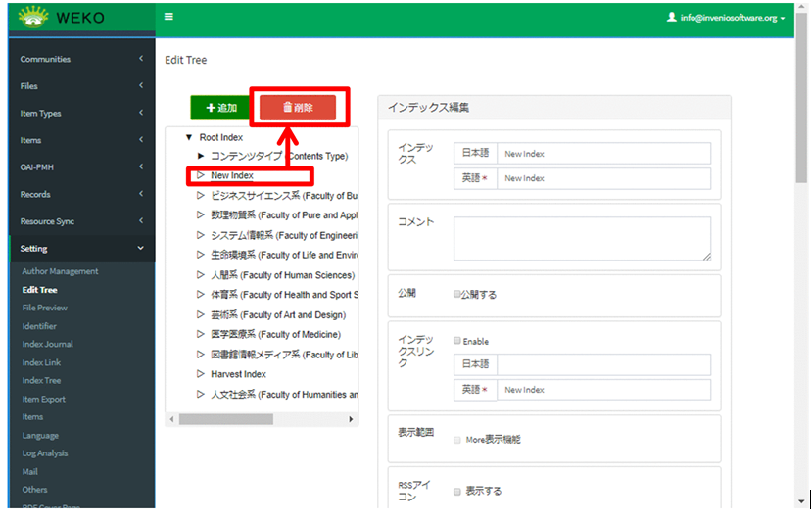
Task: Open user account menu info@inveniosoftware.org
Action: [726, 18]
